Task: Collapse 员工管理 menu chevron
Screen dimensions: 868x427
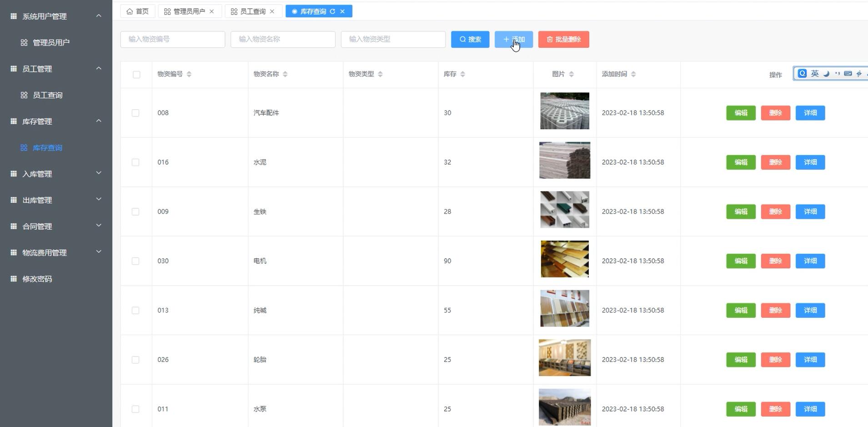Action: (99, 68)
